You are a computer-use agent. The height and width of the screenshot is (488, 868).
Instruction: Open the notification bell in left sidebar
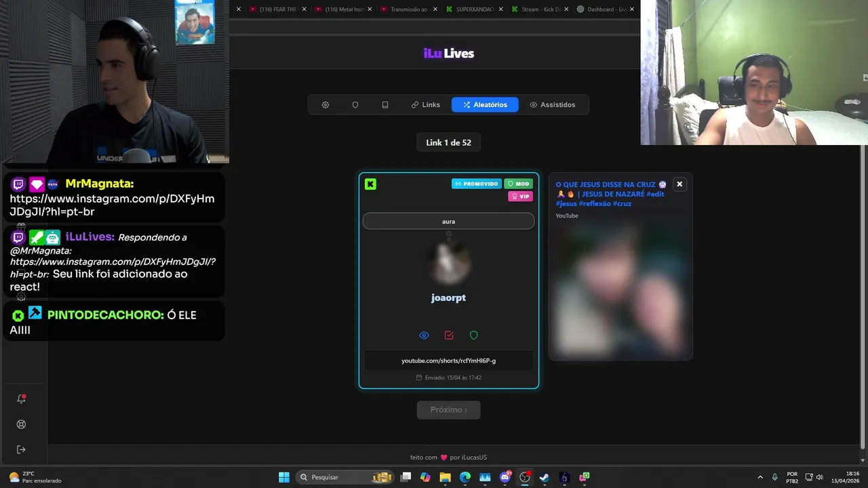(21, 399)
